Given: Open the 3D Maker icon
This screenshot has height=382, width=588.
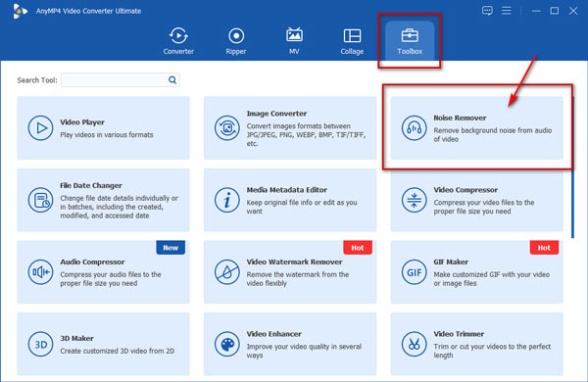Looking at the screenshot, I should (40, 344).
